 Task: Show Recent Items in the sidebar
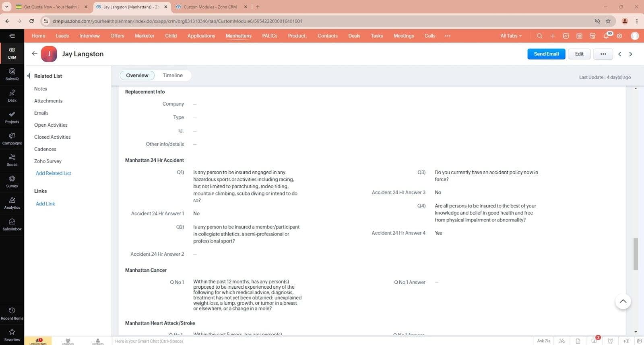click(x=12, y=314)
